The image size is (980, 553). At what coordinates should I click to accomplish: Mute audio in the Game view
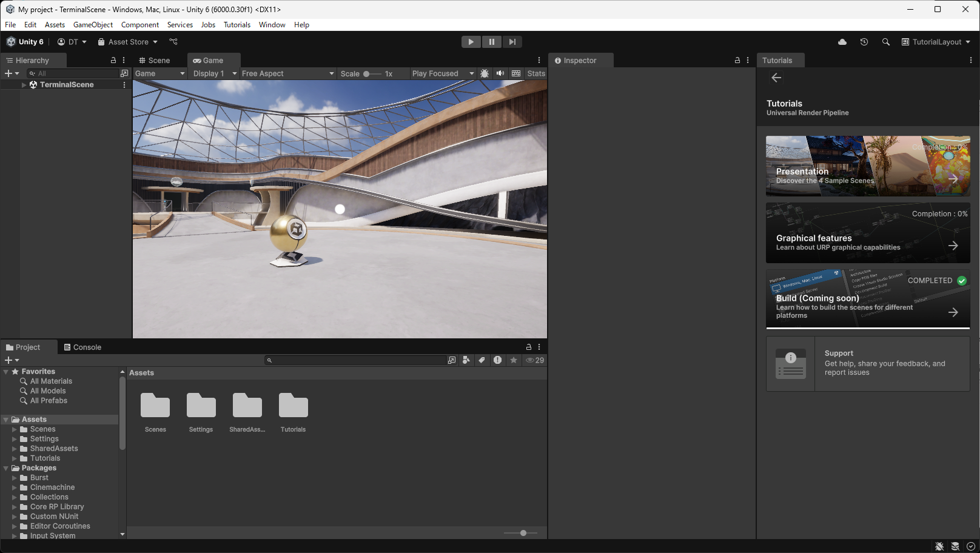[x=500, y=73]
